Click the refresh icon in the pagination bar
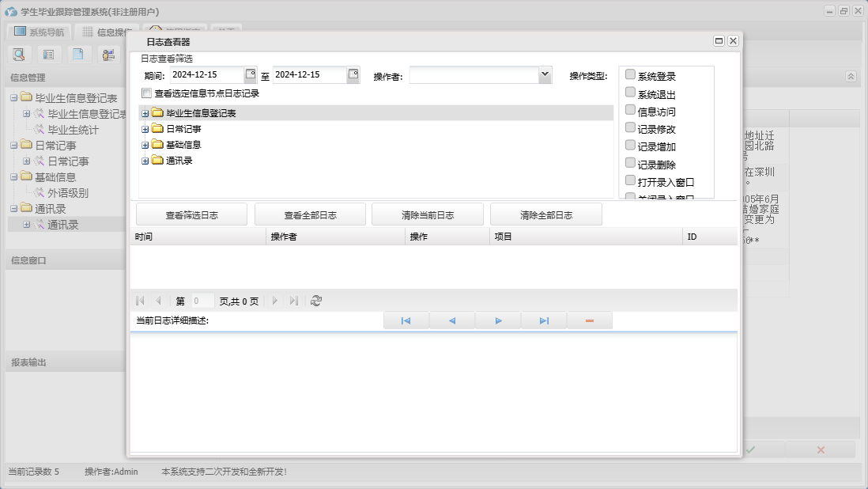Image resolution: width=868 pixels, height=489 pixels. coord(316,301)
